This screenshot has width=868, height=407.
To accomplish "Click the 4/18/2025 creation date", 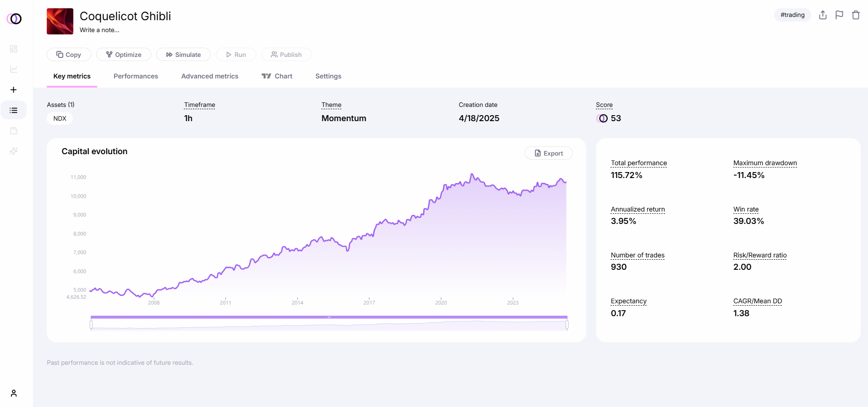I will click(x=479, y=118).
